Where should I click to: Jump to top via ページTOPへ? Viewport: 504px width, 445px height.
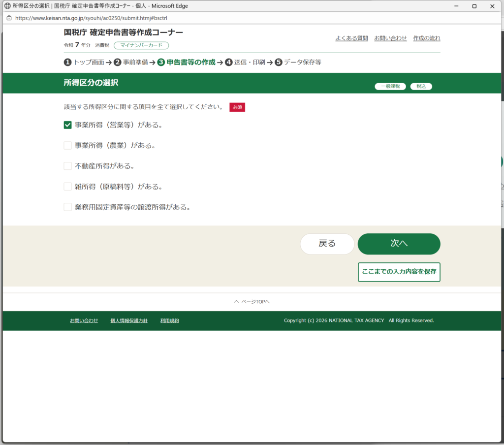(252, 302)
